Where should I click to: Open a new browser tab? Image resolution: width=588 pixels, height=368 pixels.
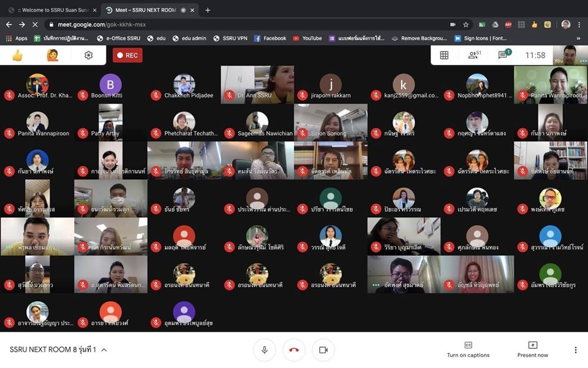pos(208,10)
